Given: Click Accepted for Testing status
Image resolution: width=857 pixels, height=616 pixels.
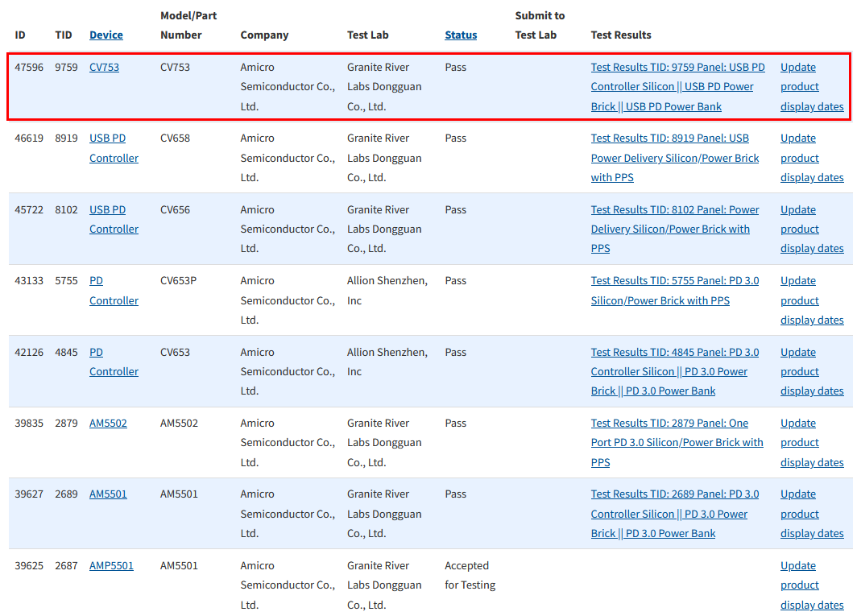Looking at the screenshot, I should [470, 576].
